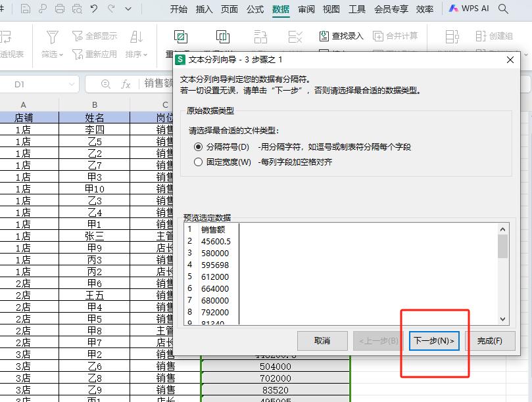This screenshot has width=532, height=402.
Task: Open the 筛选 dropdown arrow
Action: click(x=61, y=55)
